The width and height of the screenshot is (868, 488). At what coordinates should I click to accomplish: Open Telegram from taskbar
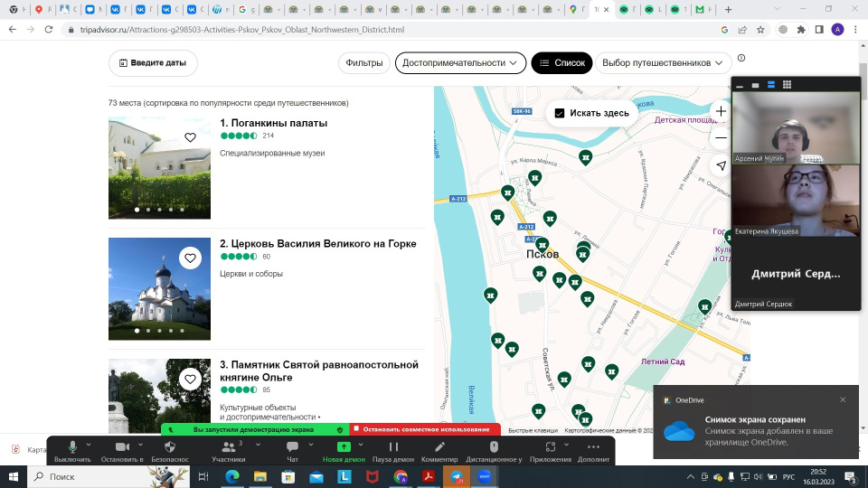(x=457, y=476)
